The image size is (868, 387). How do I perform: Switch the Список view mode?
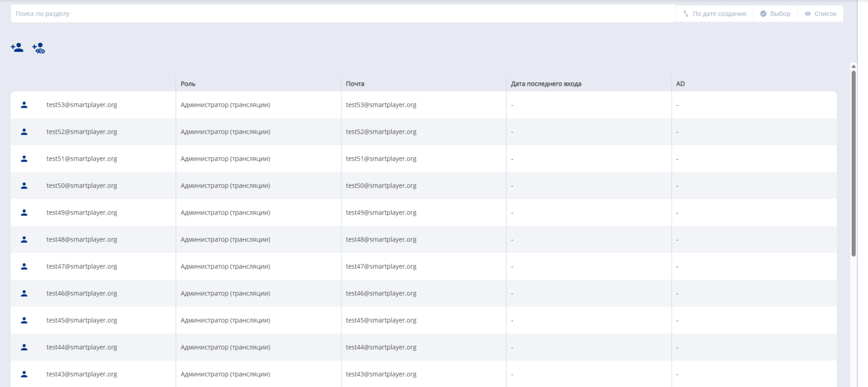click(821, 14)
